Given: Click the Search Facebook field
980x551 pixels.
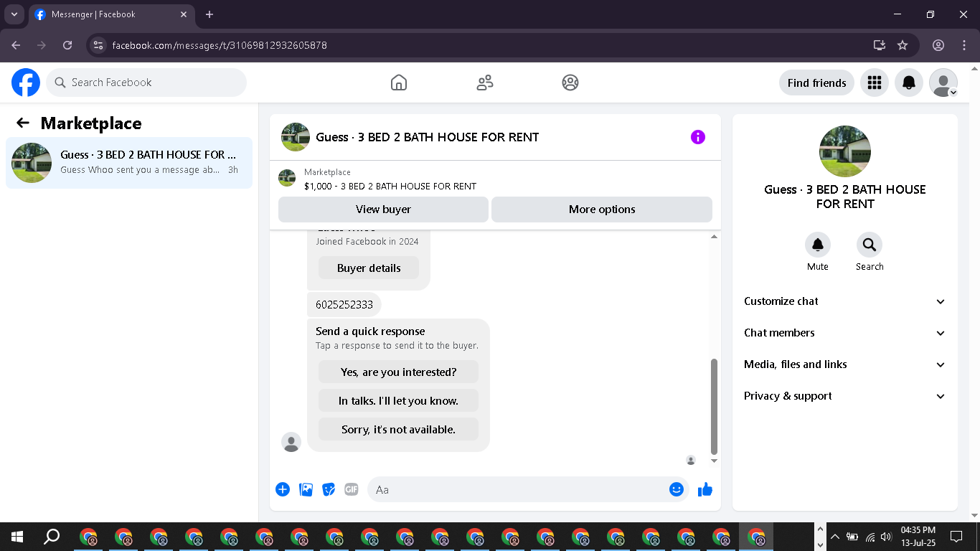Looking at the screenshot, I should [146, 83].
